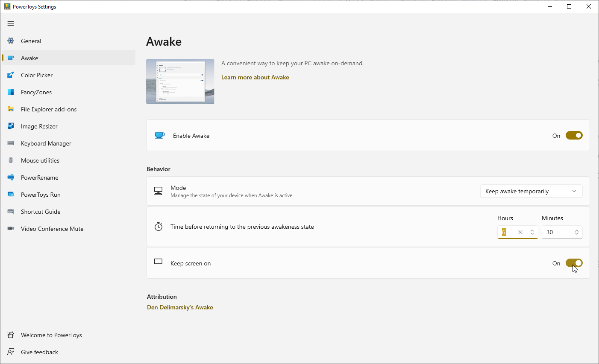Follow Den Delimarsky's Awake attribution link
599x364 pixels.
point(180,307)
